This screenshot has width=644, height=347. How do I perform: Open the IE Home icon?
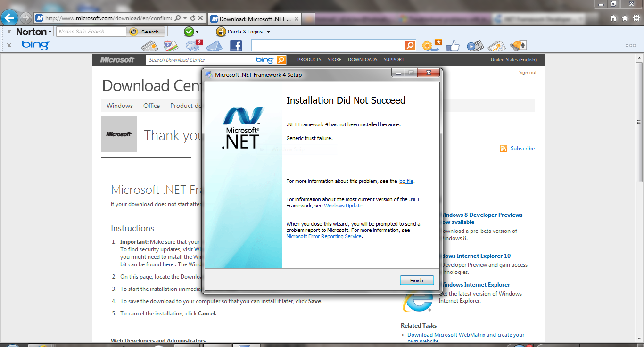click(613, 18)
